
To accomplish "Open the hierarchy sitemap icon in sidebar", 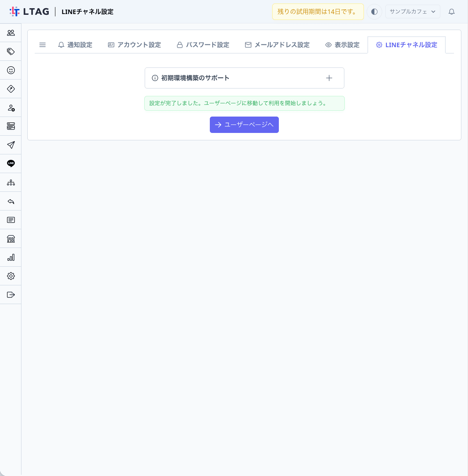I will (x=11, y=182).
